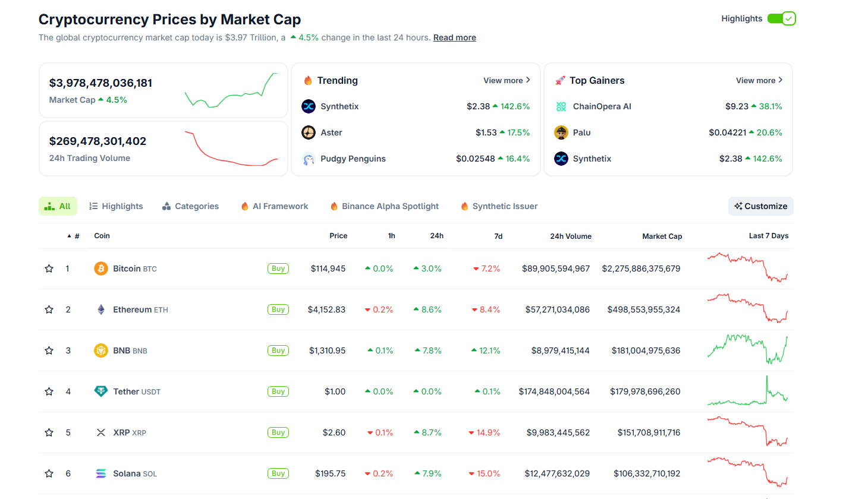This screenshot has width=868, height=499.
Task: Click the ChainOpera AI icon under Top Gainers
Action: pos(561,106)
